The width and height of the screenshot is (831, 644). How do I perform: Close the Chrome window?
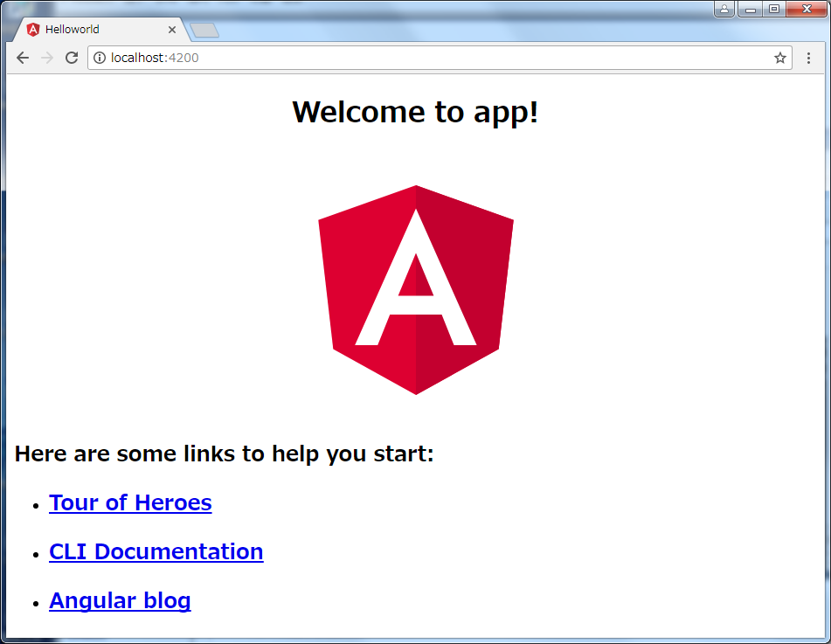coord(807,9)
